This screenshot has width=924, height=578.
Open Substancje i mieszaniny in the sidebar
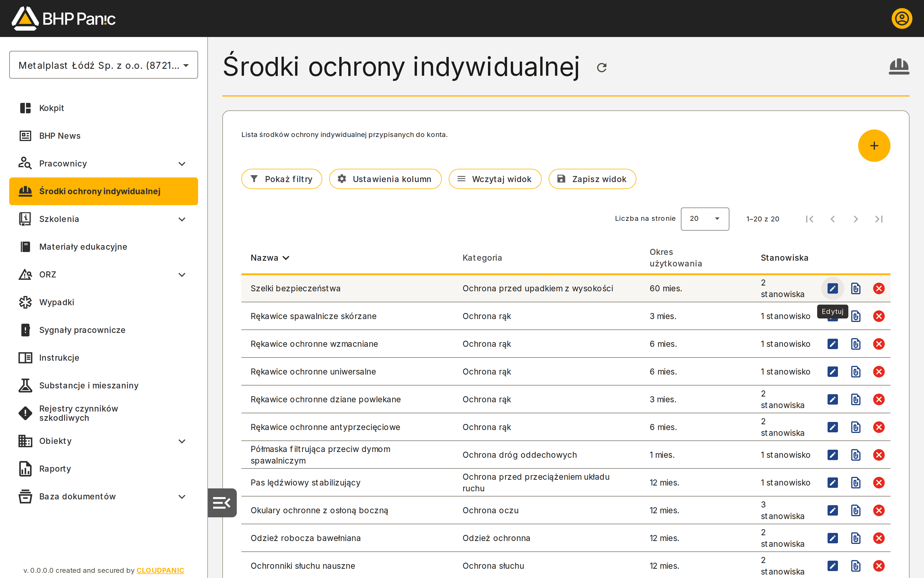[103, 385]
